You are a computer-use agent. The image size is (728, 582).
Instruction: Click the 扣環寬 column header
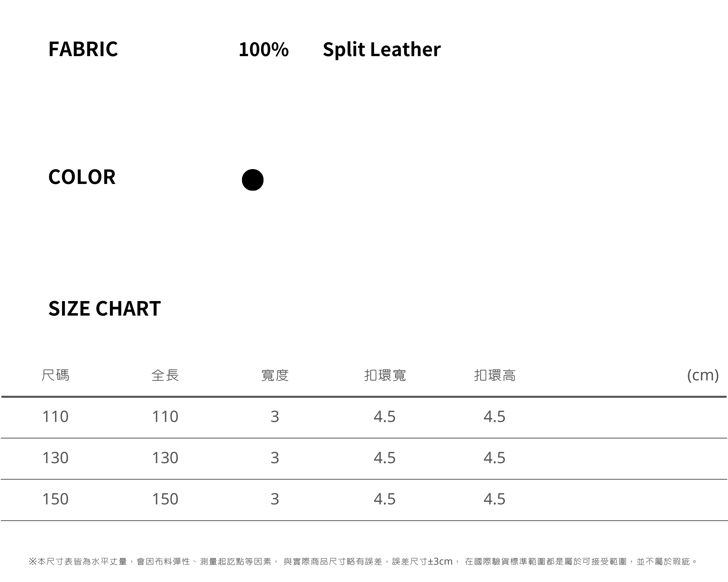pyautogui.click(x=385, y=375)
